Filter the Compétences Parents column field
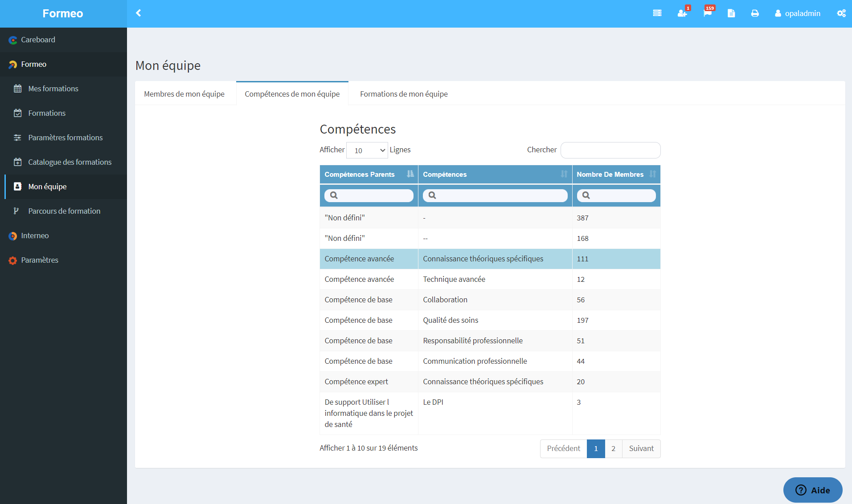 [x=369, y=195]
